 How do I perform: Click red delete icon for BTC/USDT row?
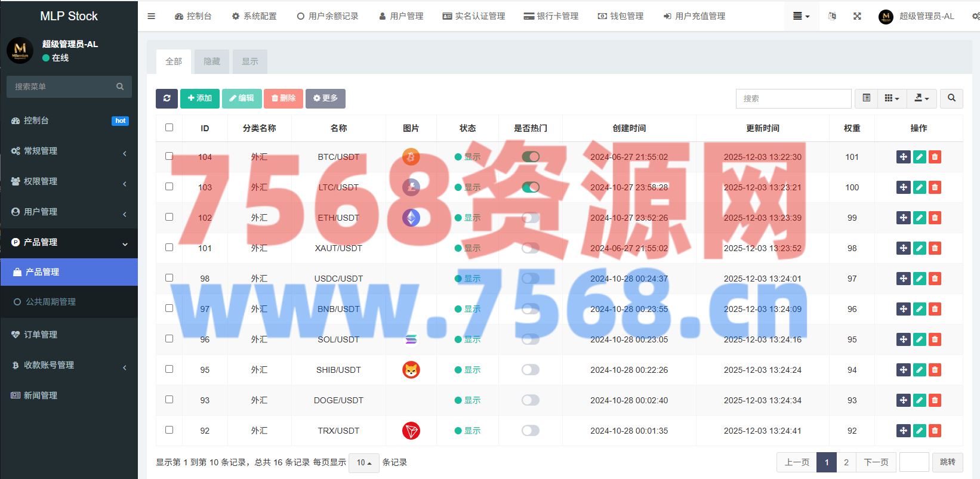(x=935, y=157)
